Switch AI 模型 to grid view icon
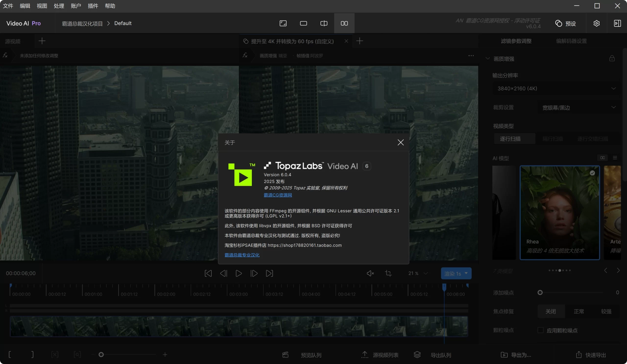The width and height of the screenshot is (627, 364). [x=602, y=158]
